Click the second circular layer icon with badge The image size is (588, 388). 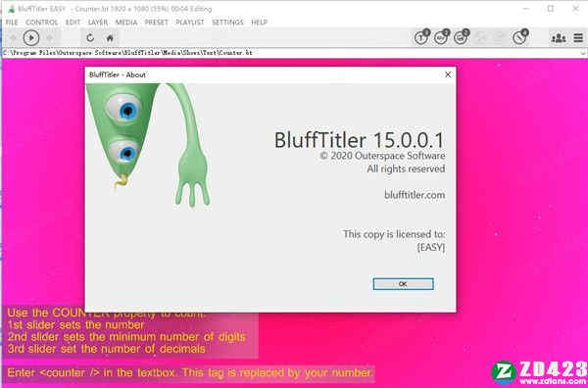click(x=441, y=37)
